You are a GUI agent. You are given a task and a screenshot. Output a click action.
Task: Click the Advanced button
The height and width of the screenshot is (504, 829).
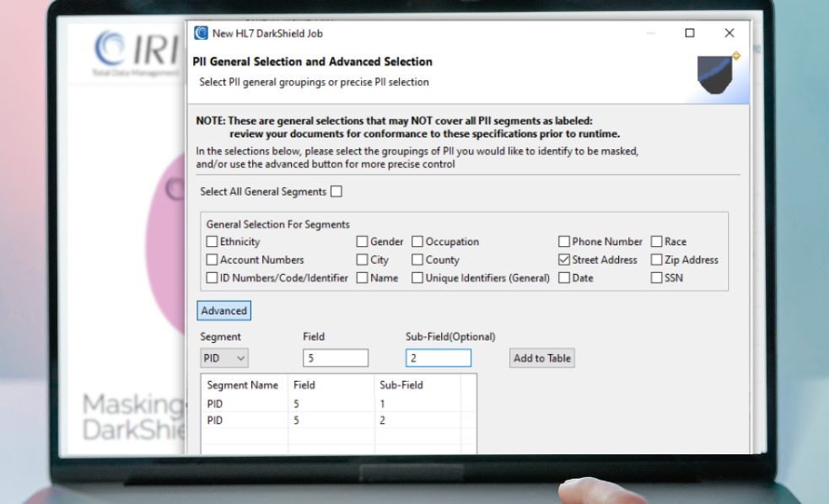click(x=223, y=311)
